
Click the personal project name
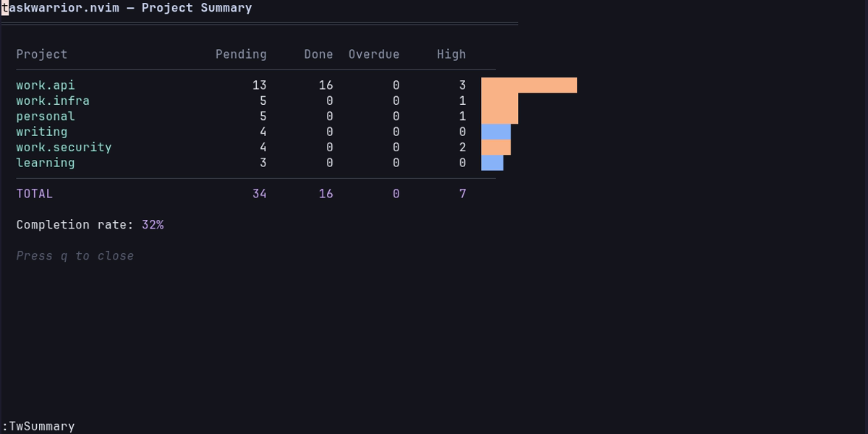click(46, 116)
